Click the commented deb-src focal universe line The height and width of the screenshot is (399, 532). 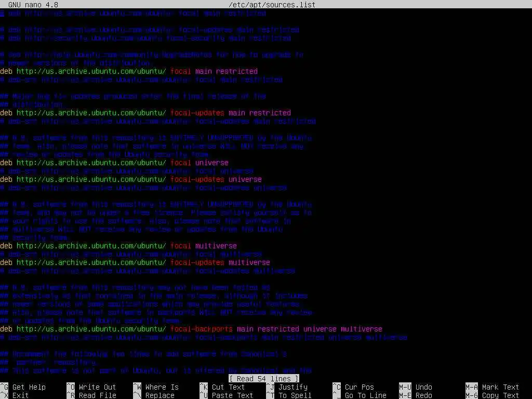coord(127,171)
